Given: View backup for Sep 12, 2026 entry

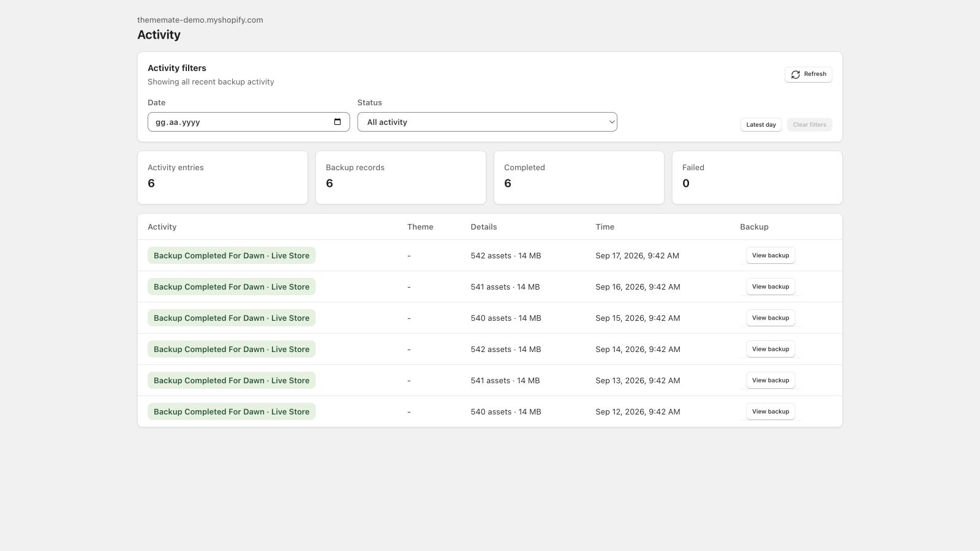Looking at the screenshot, I should point(771,411).
